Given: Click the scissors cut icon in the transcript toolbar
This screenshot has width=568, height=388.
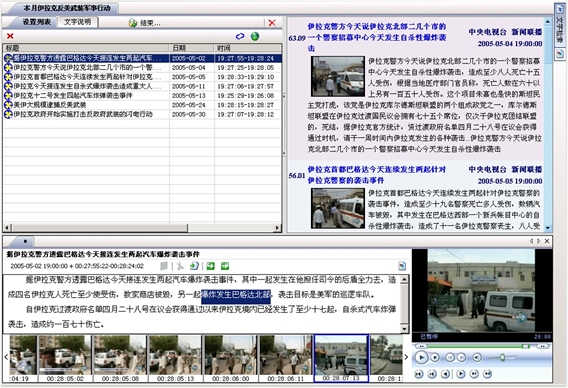Looking at the screenshot, I should click(180, 266).
